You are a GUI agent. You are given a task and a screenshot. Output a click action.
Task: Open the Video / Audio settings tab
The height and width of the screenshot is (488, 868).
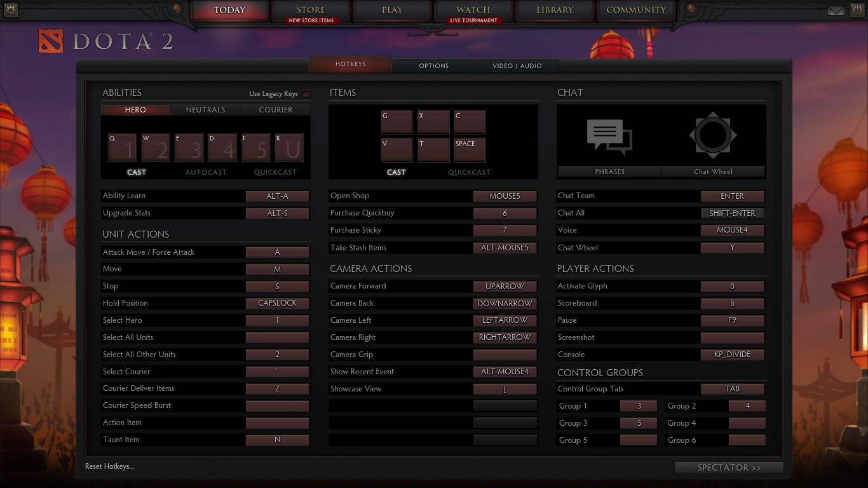click(x=517, y=65)
